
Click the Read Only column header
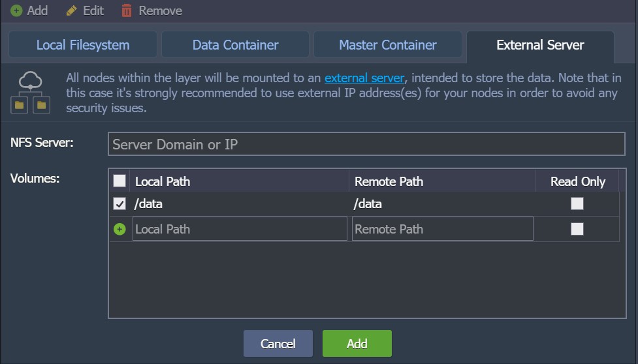577,181
